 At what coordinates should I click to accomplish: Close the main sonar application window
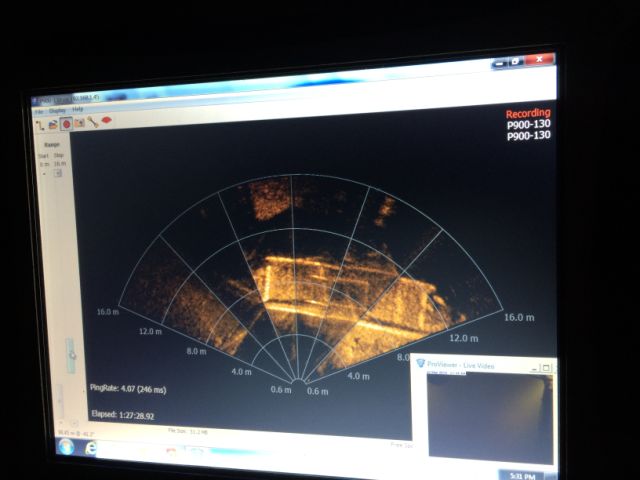[540, 59]
